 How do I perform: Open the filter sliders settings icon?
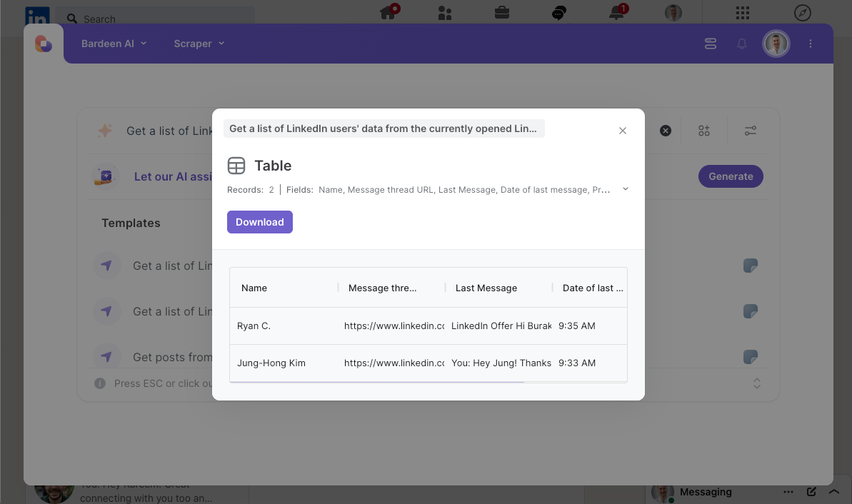tap(751, 131)
